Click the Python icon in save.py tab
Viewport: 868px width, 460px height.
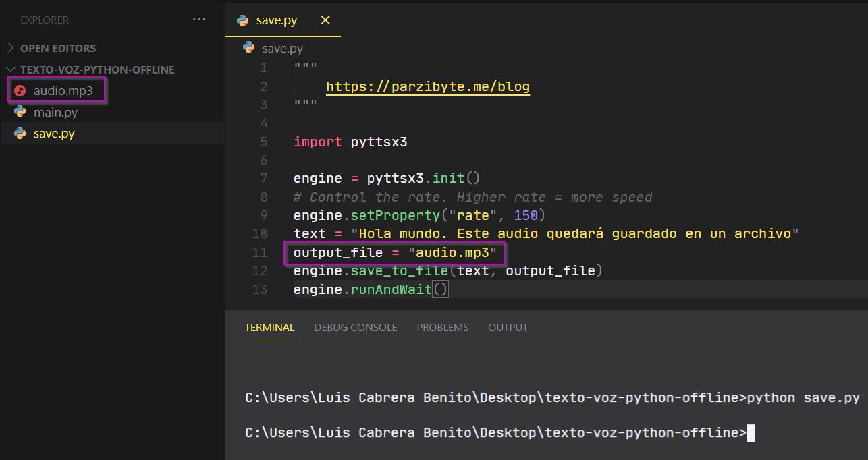click(x=243, y=20)
